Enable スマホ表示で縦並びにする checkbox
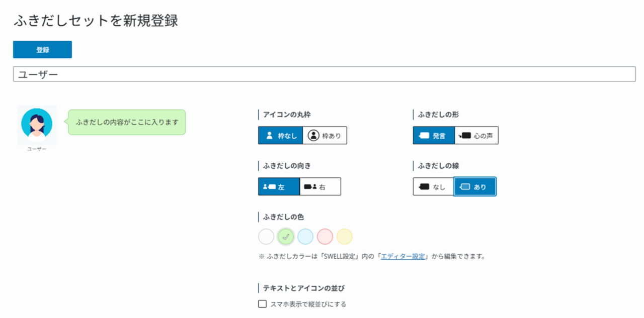This screenshot has width=644, height=318. point(262,304)
